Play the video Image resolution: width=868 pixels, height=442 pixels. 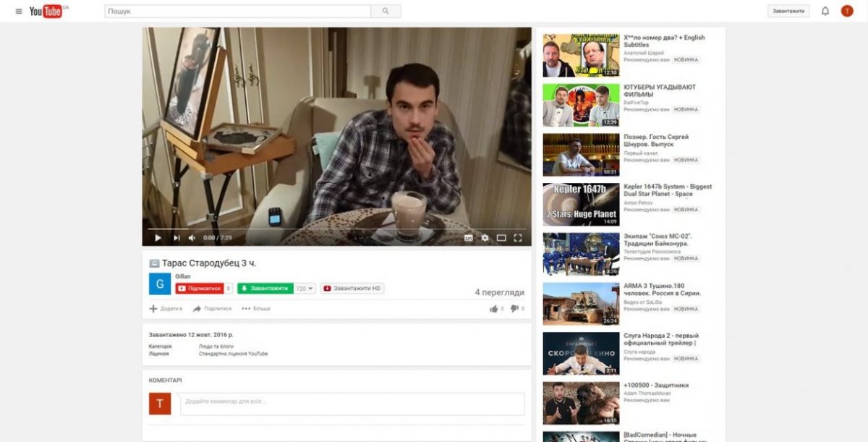(x=158, y=237)
